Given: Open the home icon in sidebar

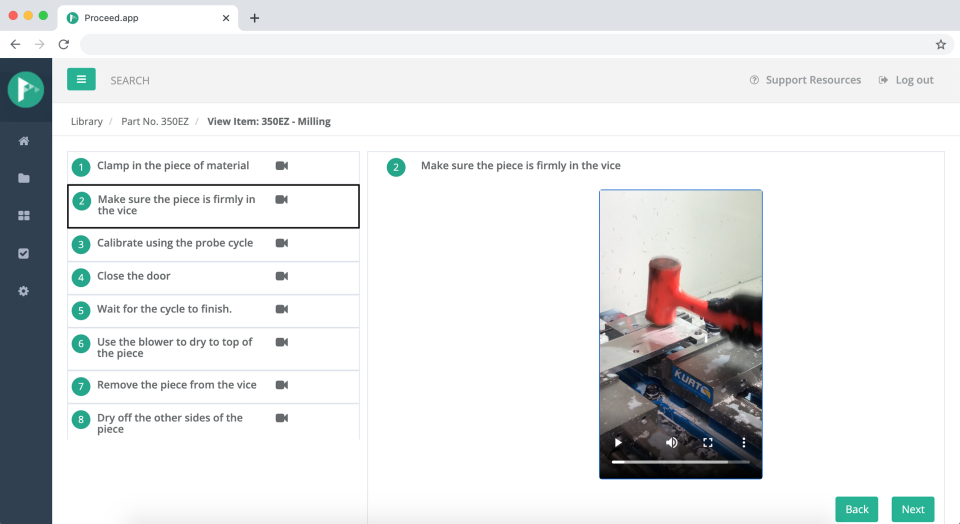Looking at the screenshot, I should 24,141.
